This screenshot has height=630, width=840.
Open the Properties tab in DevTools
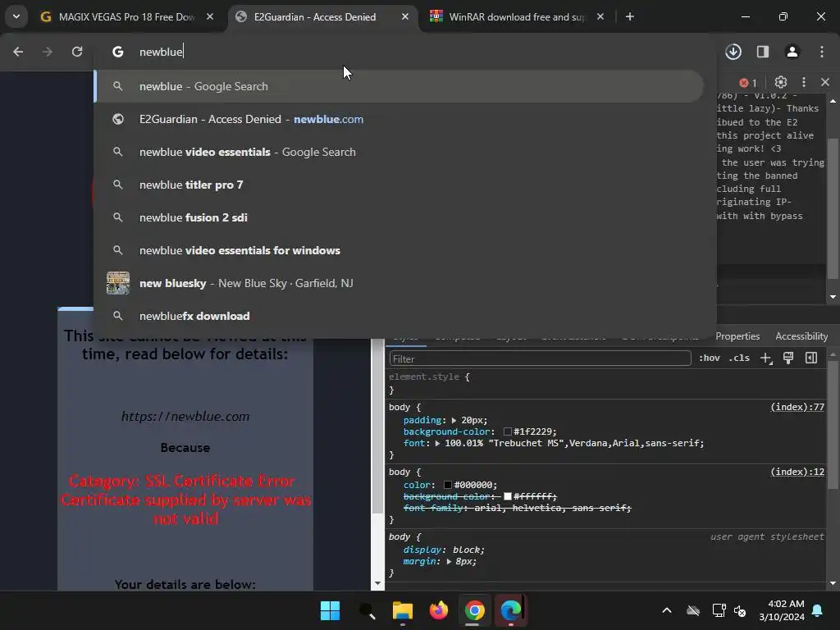tap(737, 336)
